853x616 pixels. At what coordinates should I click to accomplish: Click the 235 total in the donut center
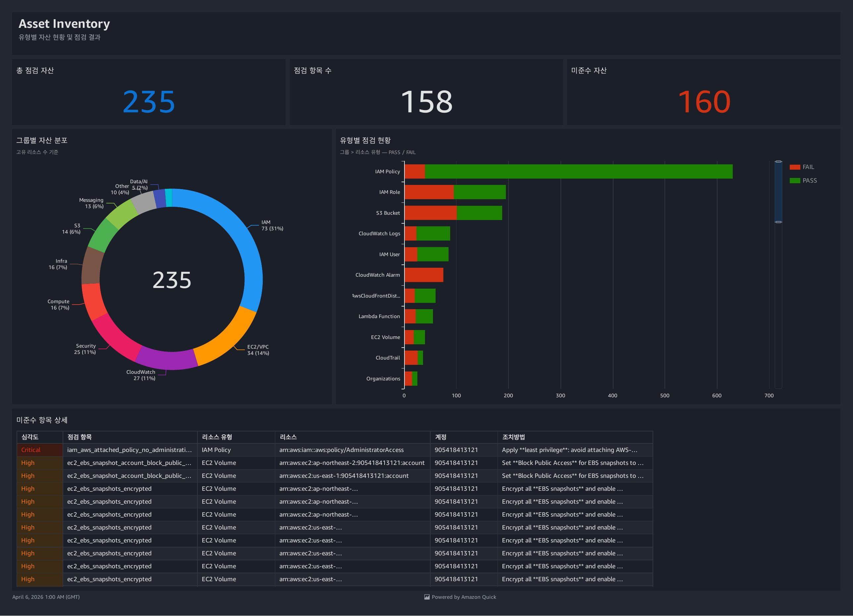click(172, 280)
